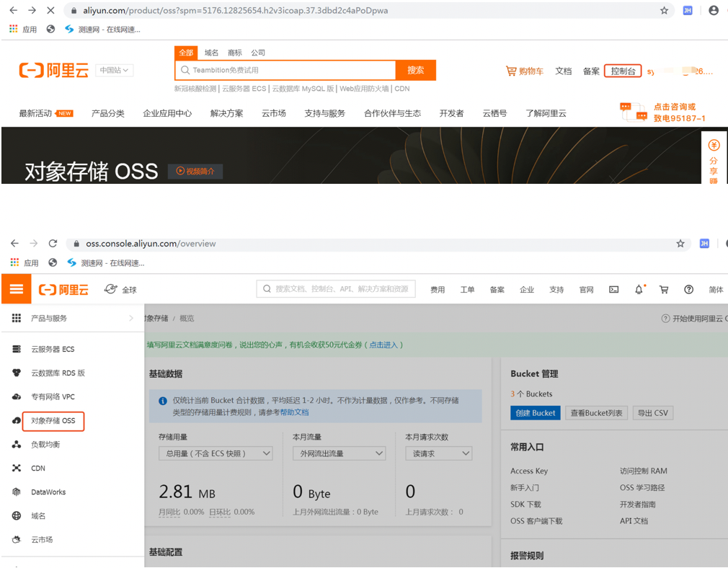Click 分享 yuan coin icon on banner
The height and width of the screenshot is (568, 728).
click(714, 146)
